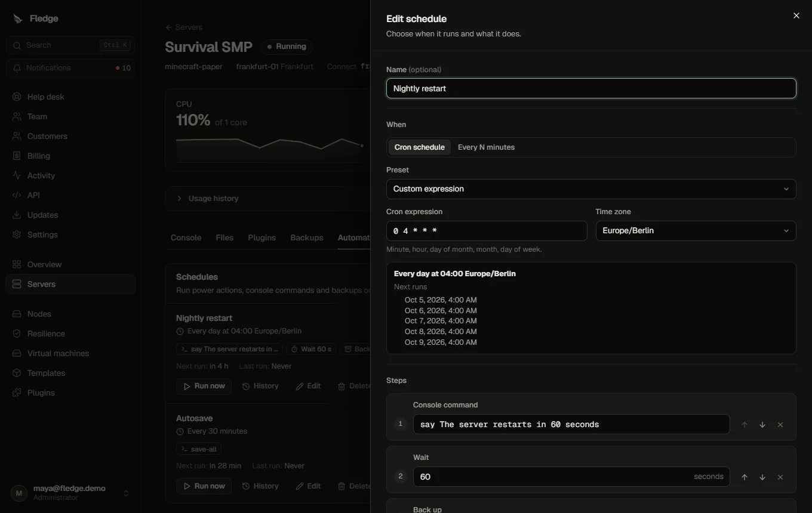Move the Wait step up

tap(745, 477)
